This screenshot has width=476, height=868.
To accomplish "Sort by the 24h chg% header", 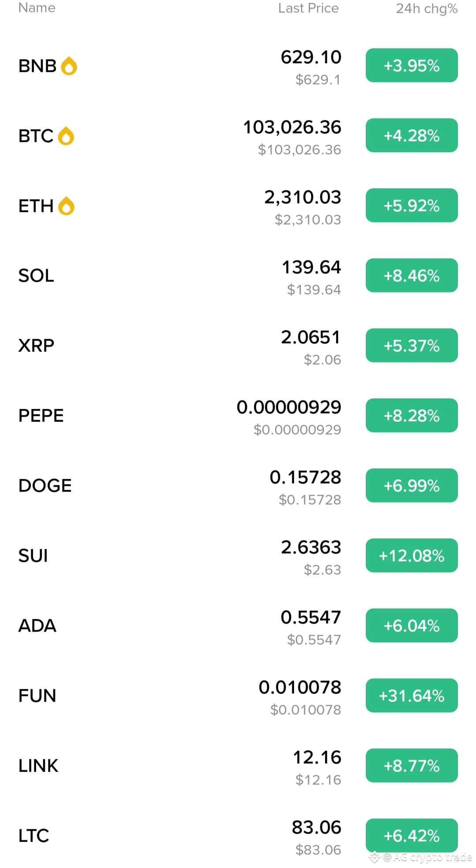I will 427,8.
